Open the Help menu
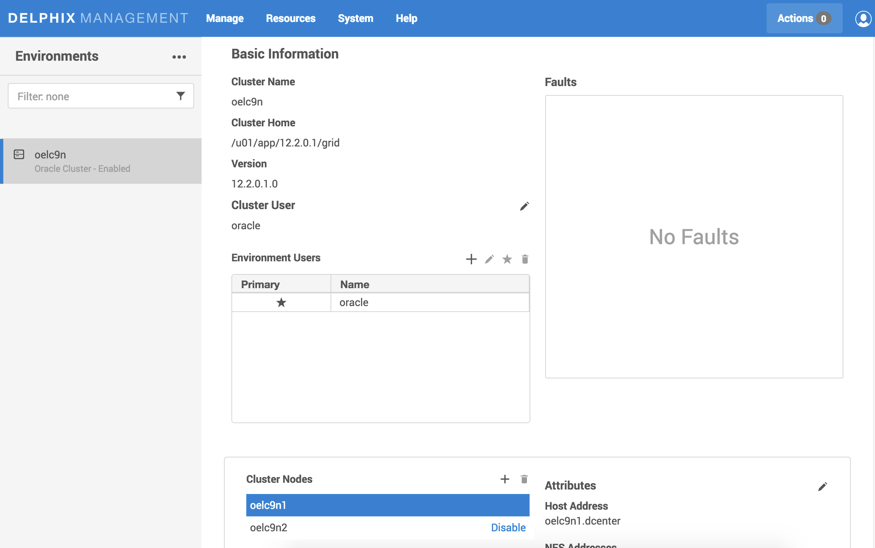The width and height of the screenshot is (875, 548). click(406, 18)
